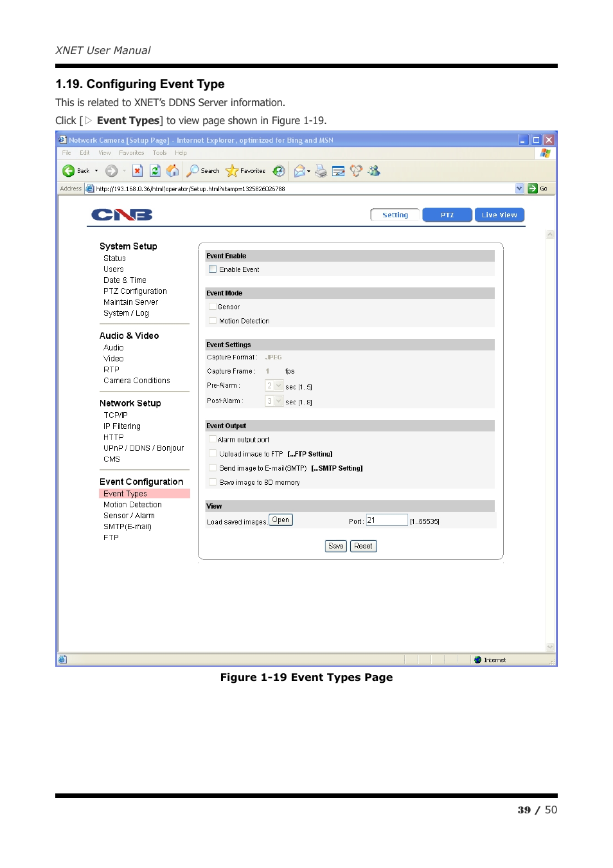Click the address bar URL field
The width and height of the screenshot is (613, 868).
point(305,188)
